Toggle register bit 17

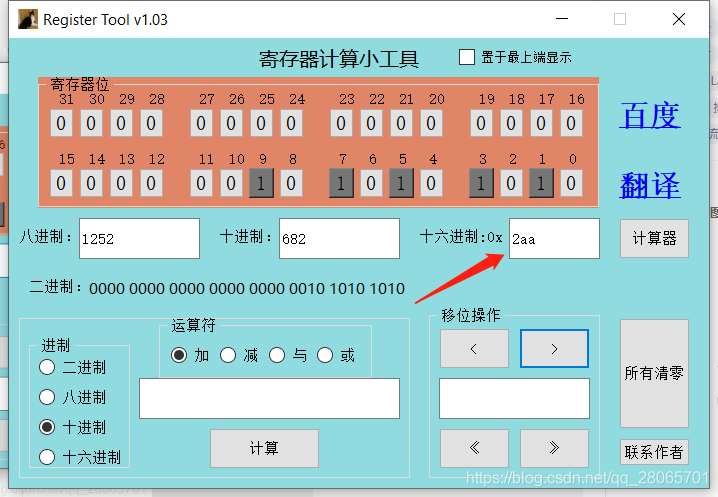coord(541,123)
